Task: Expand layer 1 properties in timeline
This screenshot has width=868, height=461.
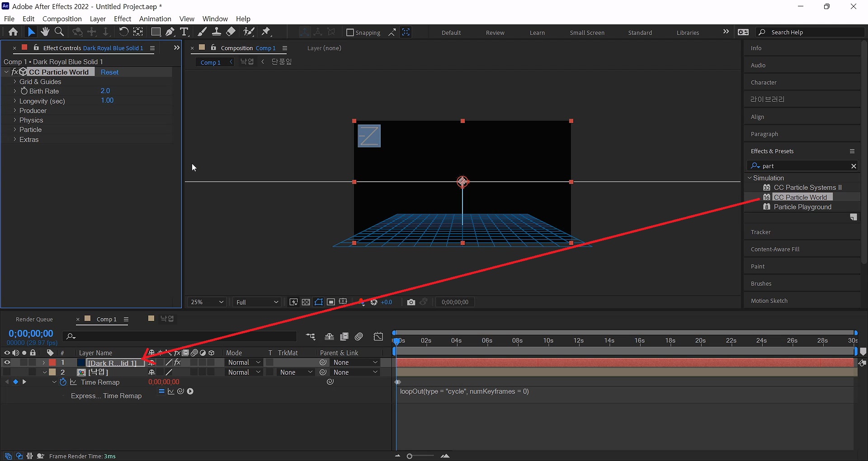Action: 44,362
